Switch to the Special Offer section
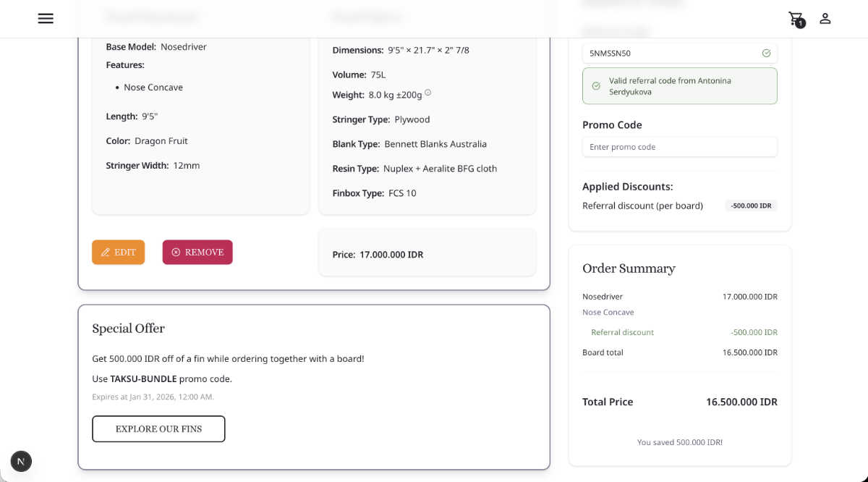This screenshot has width=868, height=482. click(128, 329)
